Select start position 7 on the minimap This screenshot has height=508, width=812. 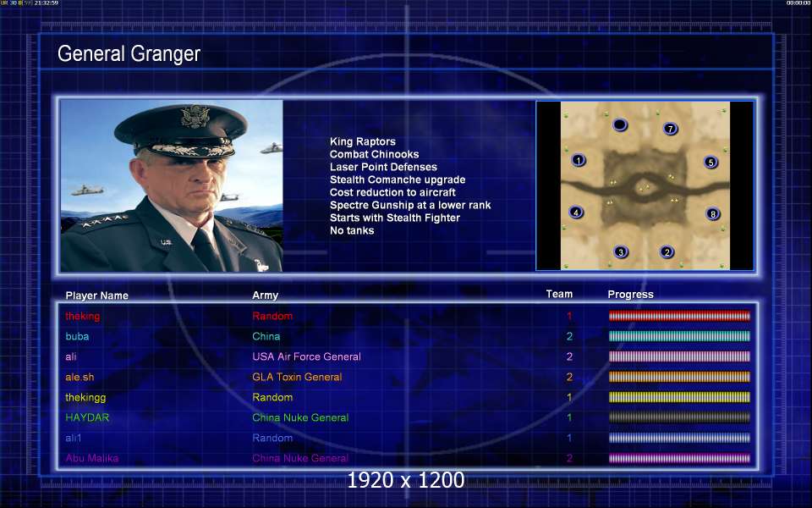point(670,129)
